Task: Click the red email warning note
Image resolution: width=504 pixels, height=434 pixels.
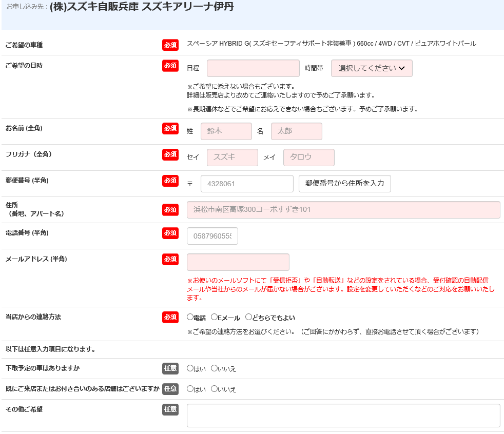Action: 341,289
